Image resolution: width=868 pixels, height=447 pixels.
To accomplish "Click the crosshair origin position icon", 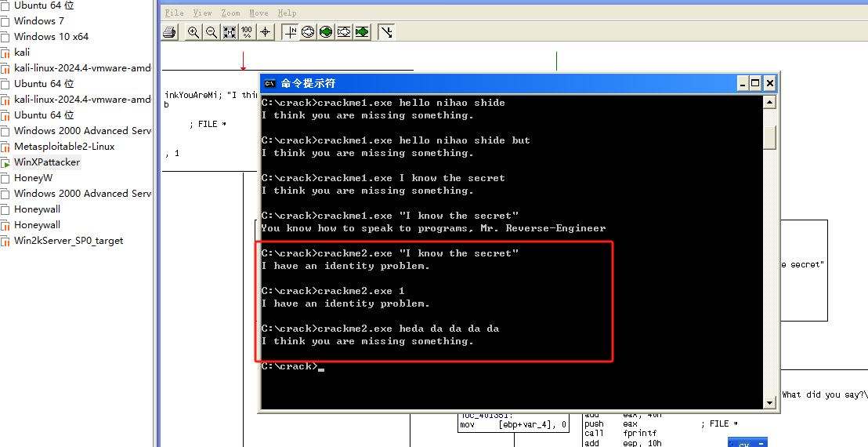I will click(x=265, y=32).
